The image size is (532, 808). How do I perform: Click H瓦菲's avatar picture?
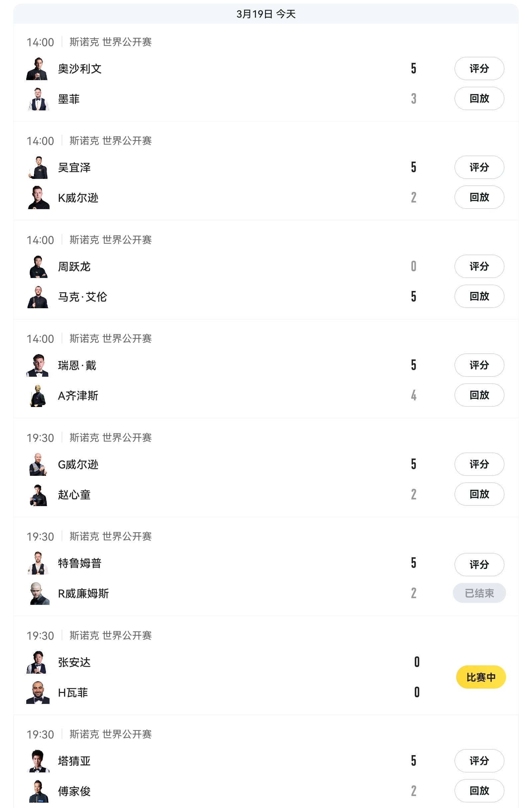click(38, 693)
